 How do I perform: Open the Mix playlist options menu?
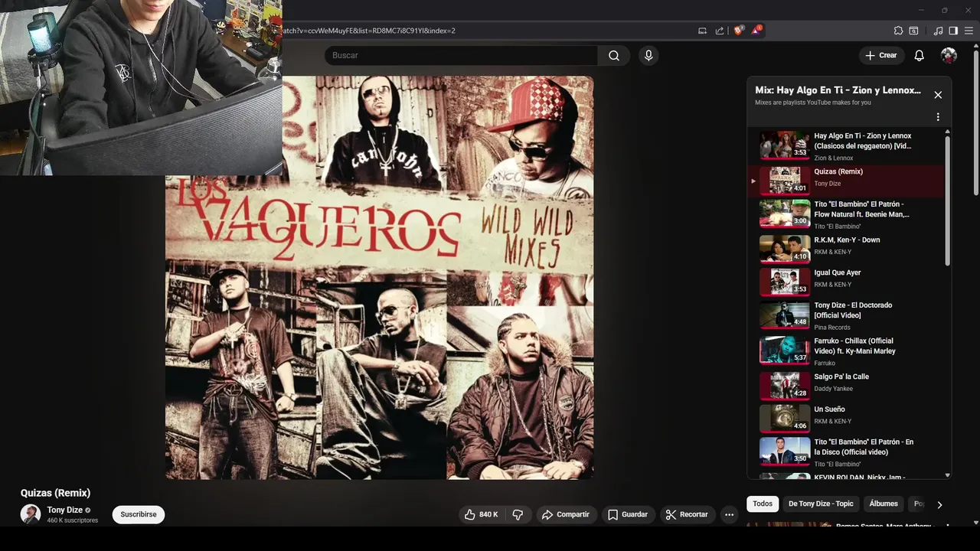pos(938,117)
